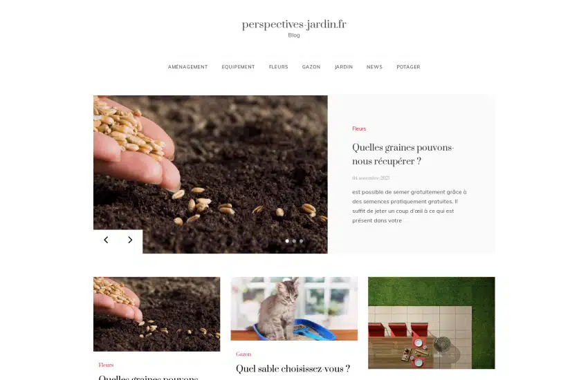Open the Jardin menu item
This screenshot has width=588, height=380.
[344, 67]
